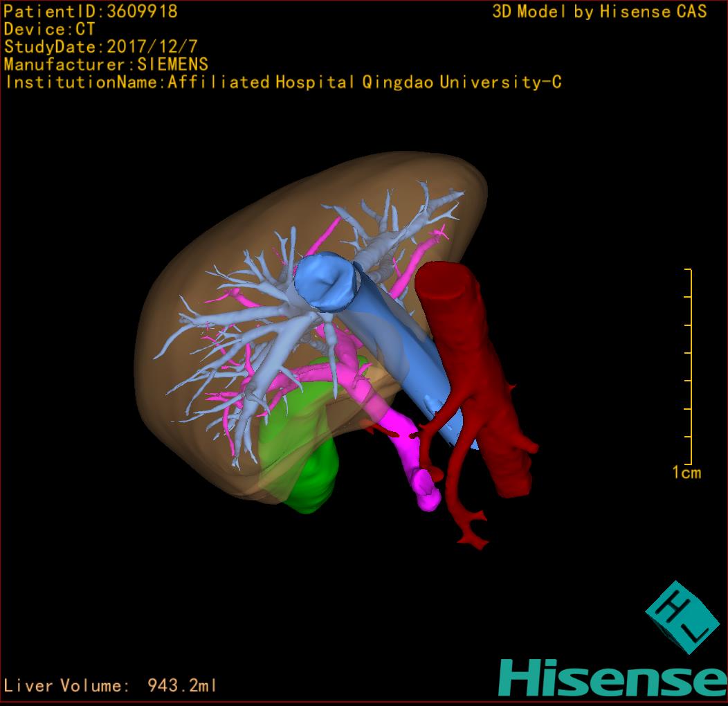
Task: Click the Device:CT label
Action: 49,29
